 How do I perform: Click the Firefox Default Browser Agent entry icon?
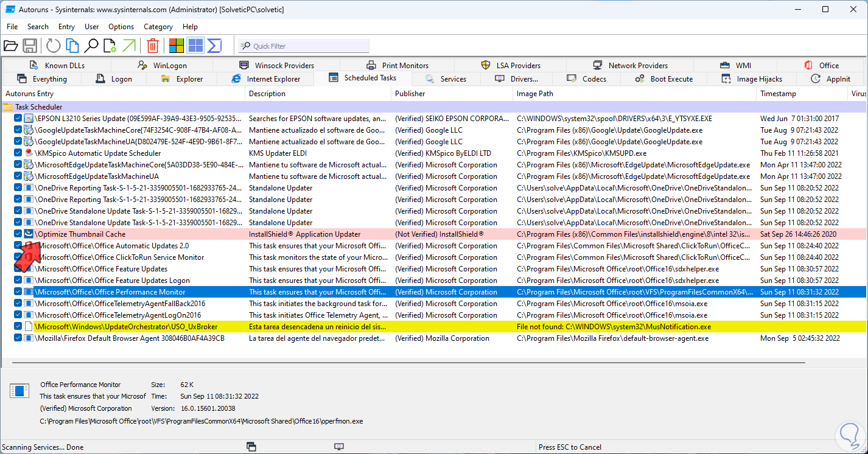coord(29,338)
